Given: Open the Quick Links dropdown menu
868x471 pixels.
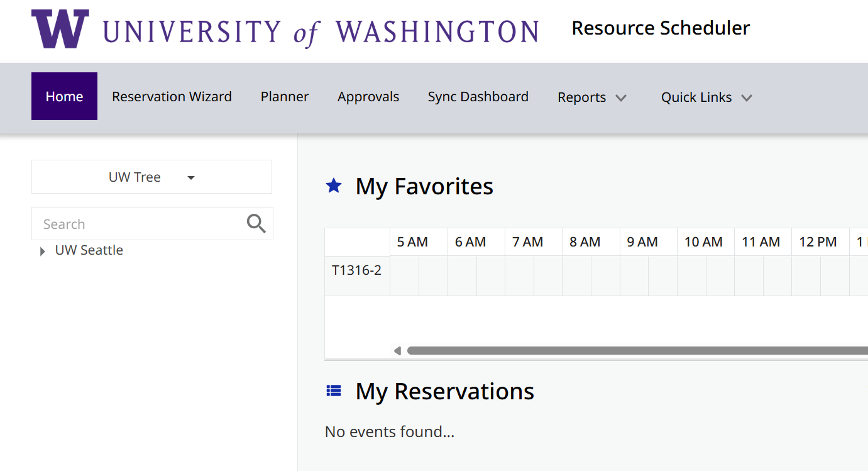Looking at the screenshot, I should pyautogui.click(x=706, y=97).
